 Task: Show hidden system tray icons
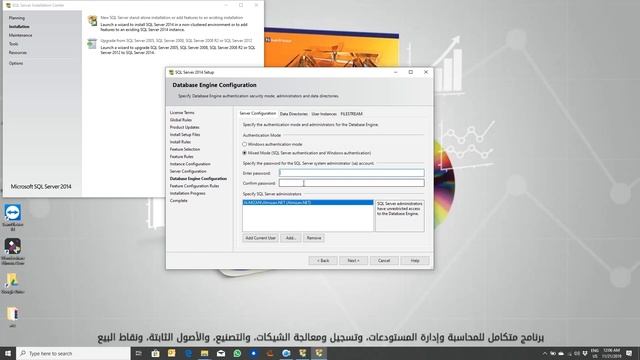point(544,353)
